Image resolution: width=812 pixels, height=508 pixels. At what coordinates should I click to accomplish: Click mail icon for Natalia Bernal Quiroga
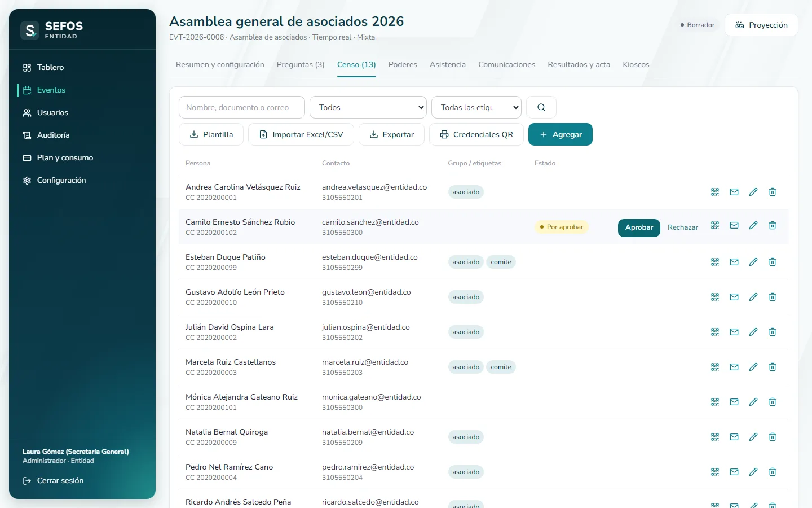pos(734,437)
